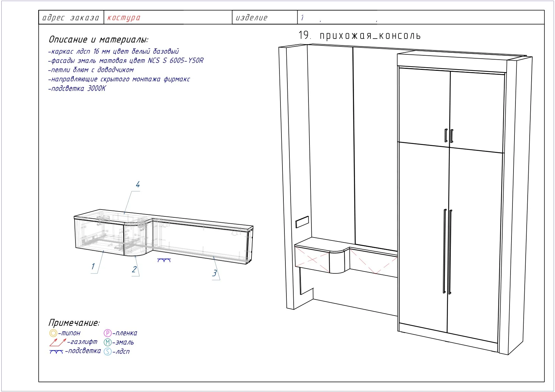
Task: Click the blue 'подсветка' legend wave icon
Action: 56,352
